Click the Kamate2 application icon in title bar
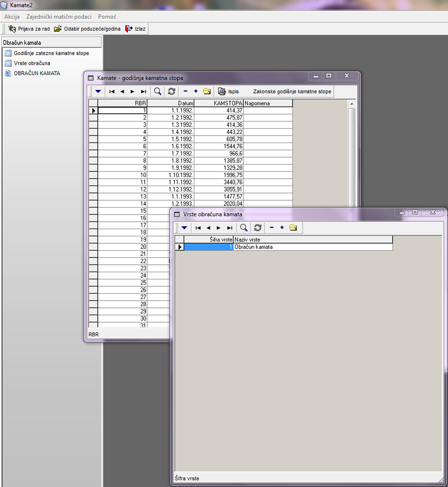The height and width of the screenshot is (487, 448). pos(4,5)
